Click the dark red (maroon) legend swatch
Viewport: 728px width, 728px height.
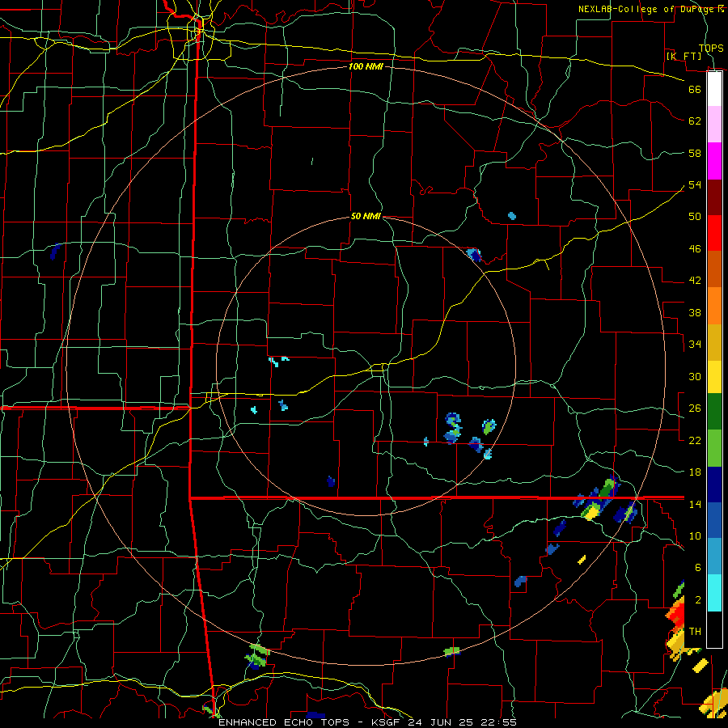[714, 198]
